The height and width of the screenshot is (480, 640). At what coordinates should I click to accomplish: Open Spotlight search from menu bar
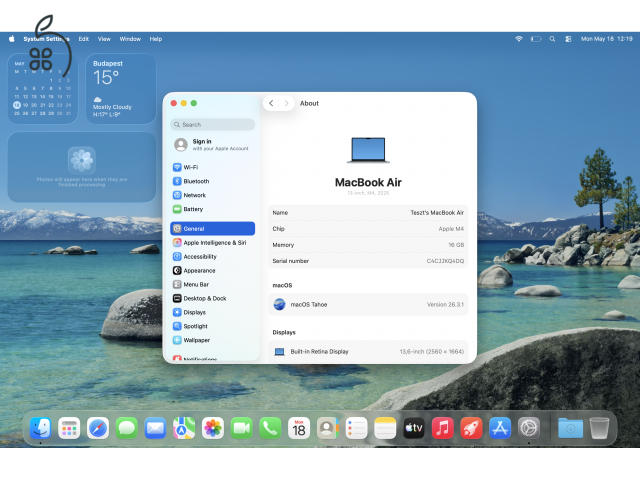tap(552, 39)
